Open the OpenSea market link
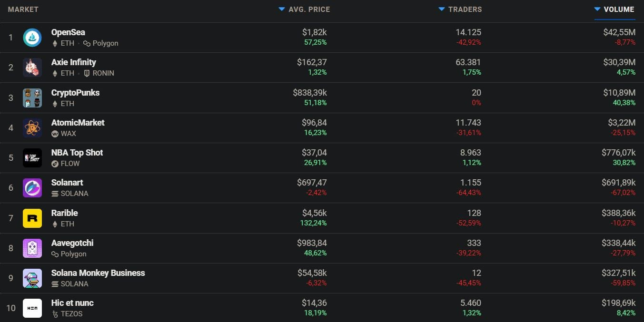This screenshot has height=322, width=644. 68,32
